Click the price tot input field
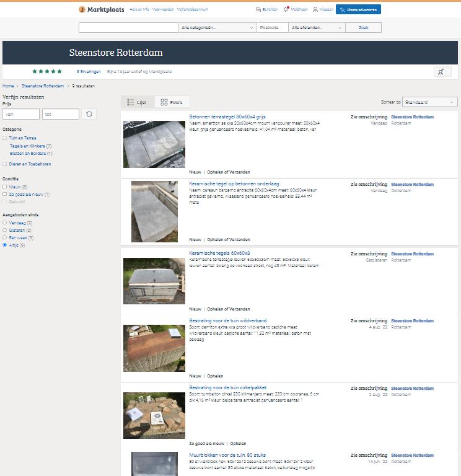The width and height of the screenshot is (461, 476). click(61, 114)
